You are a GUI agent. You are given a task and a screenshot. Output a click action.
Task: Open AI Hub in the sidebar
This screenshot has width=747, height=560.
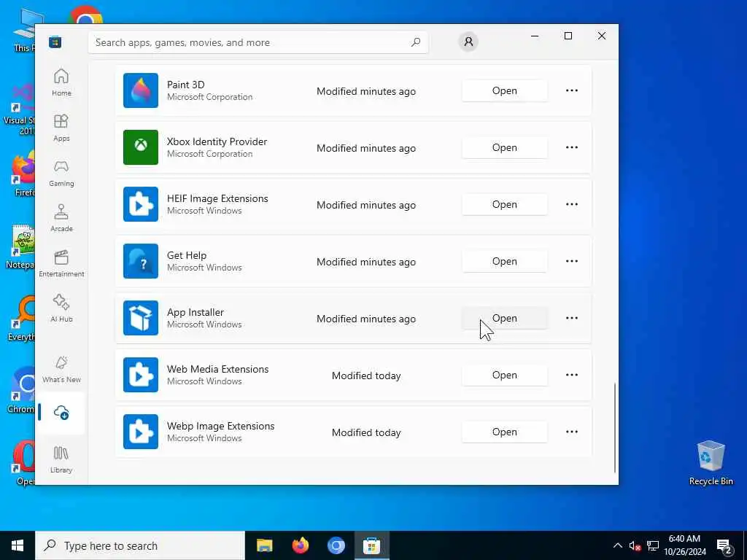[61, 308]
